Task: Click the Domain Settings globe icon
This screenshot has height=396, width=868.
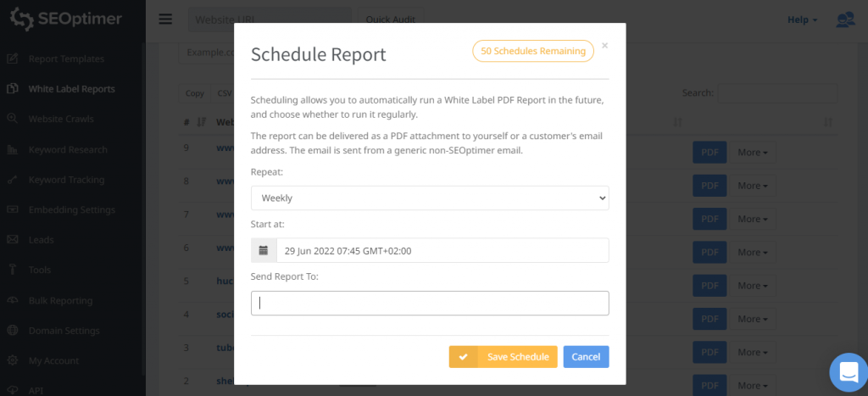Action: click(12, 331)
